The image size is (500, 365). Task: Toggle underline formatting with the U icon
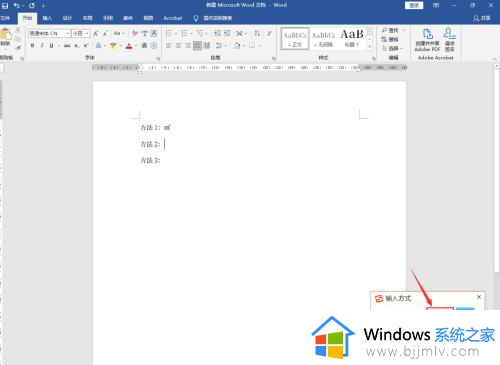(x=51, y=45)
